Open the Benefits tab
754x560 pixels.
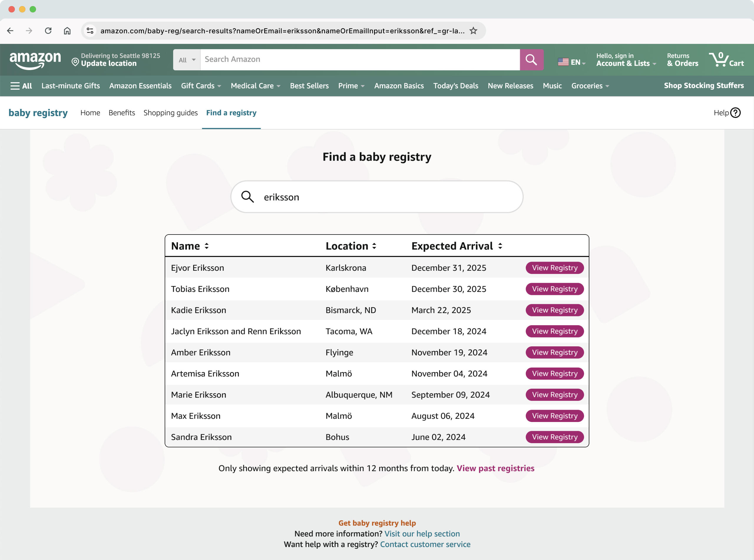pos(121,113)
